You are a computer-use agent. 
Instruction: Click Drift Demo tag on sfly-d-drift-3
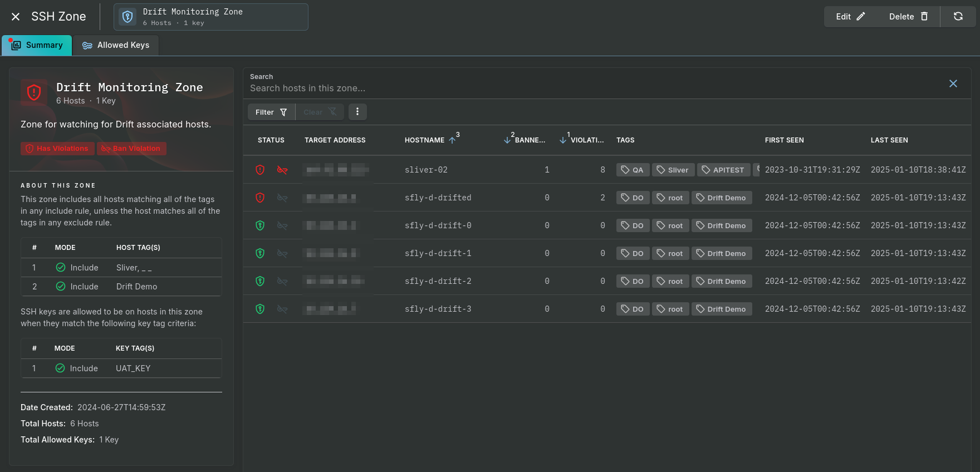point(722,309)
